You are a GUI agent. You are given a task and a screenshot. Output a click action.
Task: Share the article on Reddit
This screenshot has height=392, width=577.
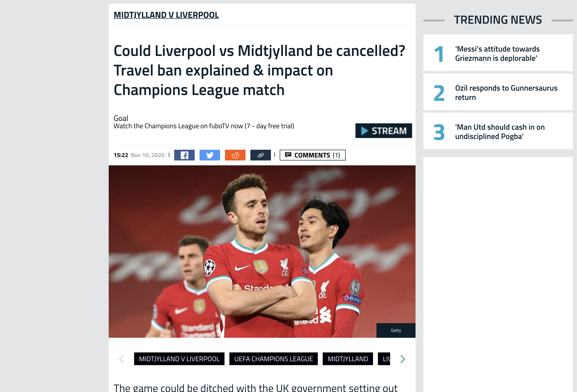click(235, 155)
